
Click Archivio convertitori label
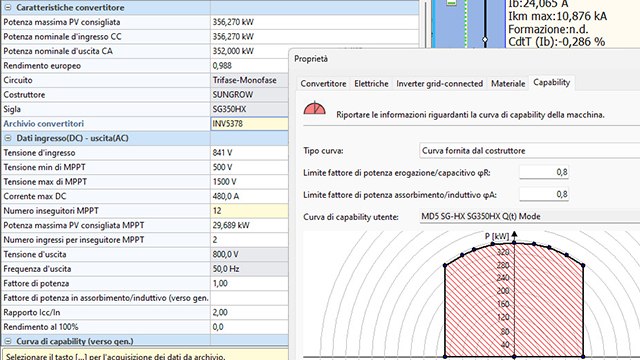pos(44,124)
